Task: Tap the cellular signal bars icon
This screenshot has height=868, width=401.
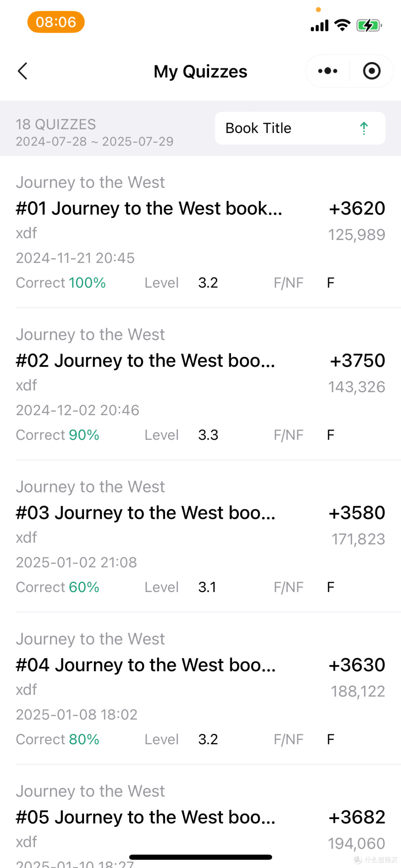Action: click(320, 26)
